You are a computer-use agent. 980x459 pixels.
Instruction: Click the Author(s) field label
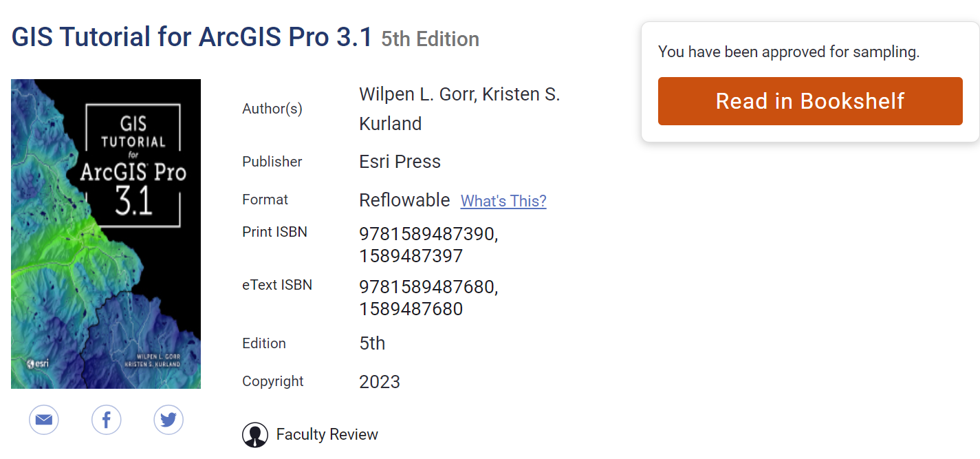(x=272, y=109)
